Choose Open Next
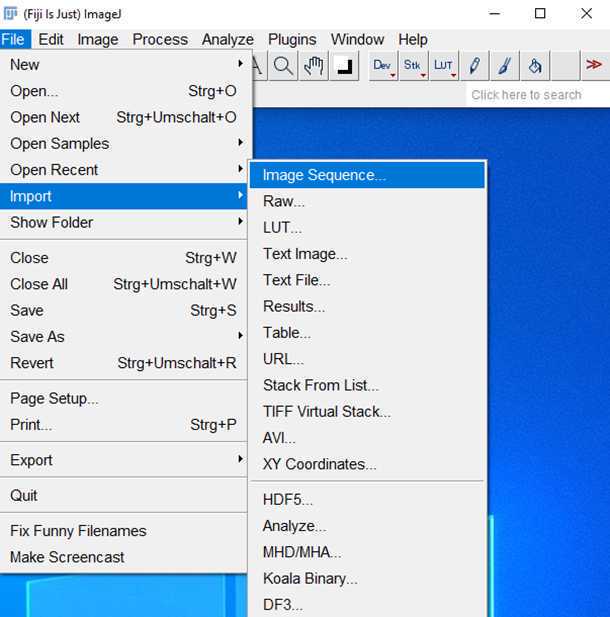Screen dimensions: 610x617 [124, 118]
